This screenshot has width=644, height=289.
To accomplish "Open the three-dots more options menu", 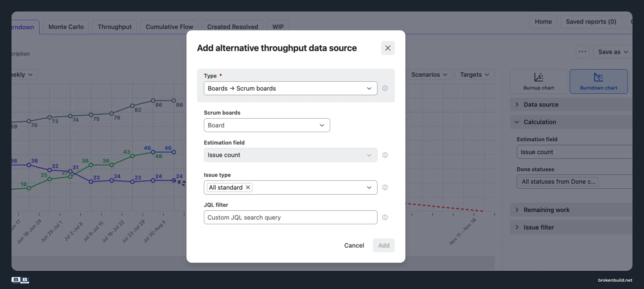I will pos(582,52).
